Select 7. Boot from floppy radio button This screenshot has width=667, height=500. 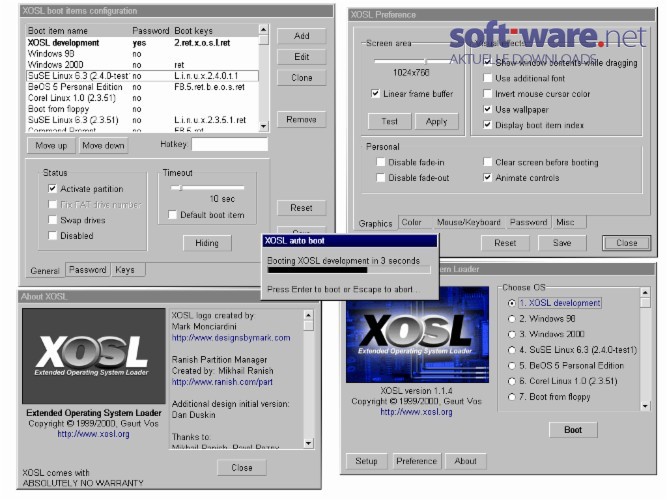tap(512, 397)
